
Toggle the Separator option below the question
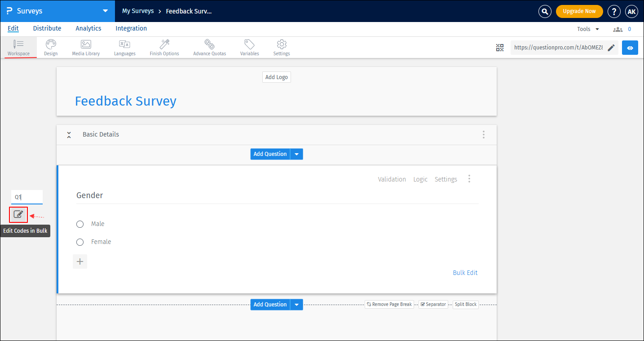pyautogui.click(x=433, y=304)
